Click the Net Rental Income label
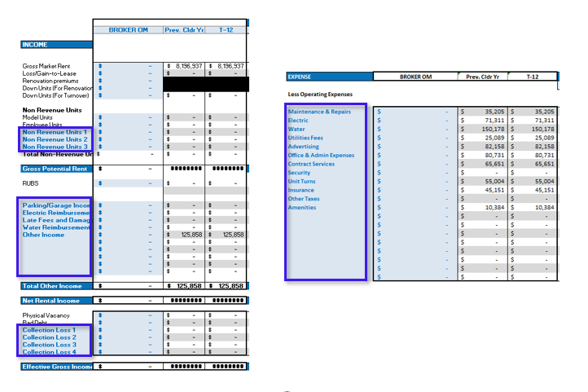This screenshot has height=392, width=588. coord(50,301)
